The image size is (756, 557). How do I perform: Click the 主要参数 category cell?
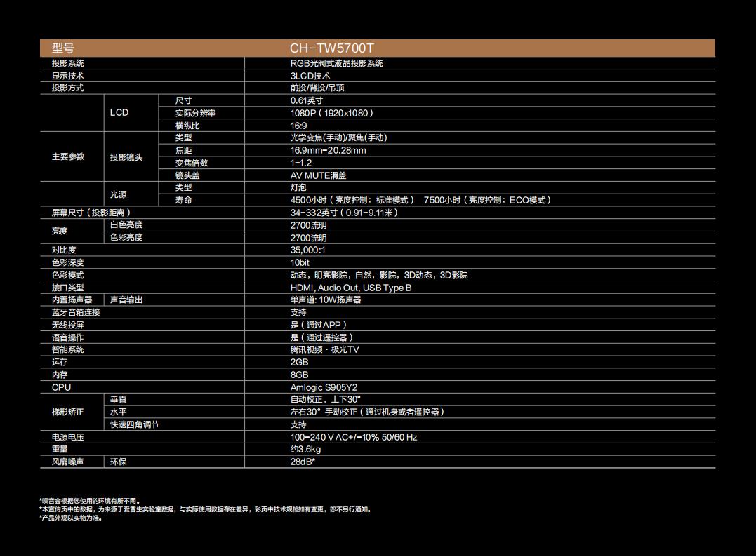[68, 156]
